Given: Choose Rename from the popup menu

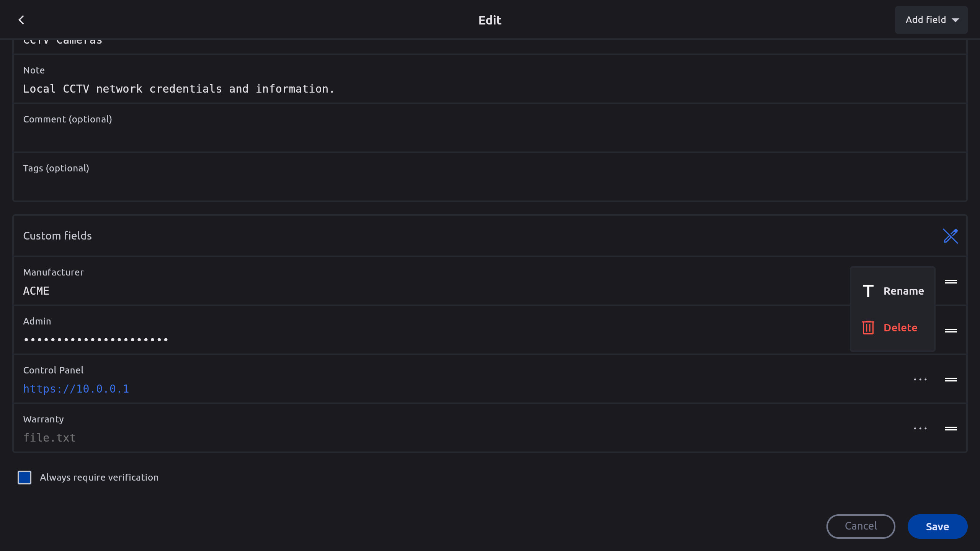Looking at the screenshot, I should (x=903, y=291).
